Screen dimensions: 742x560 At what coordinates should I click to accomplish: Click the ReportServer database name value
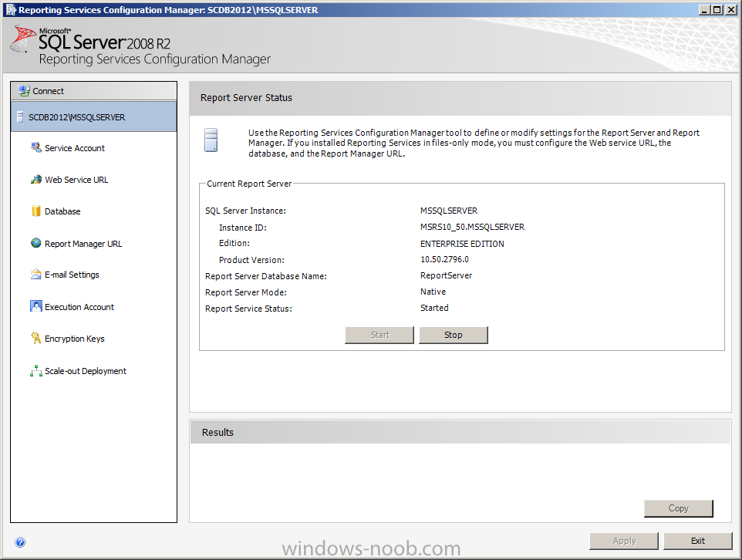tap(447, 275)
